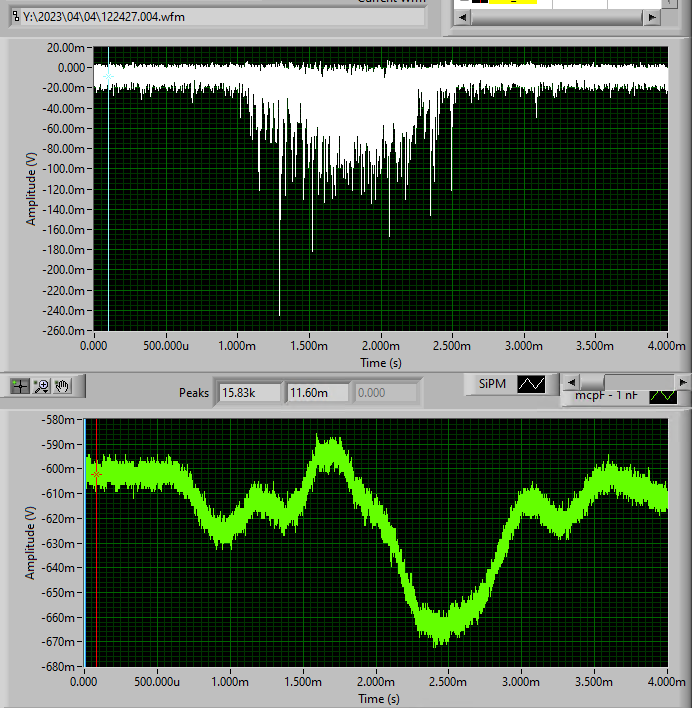Screen dimensions: 692x708
Task: Click upper graph Y-axis label -100.0m
Action: pyautogui.click(x=63, y=169)
